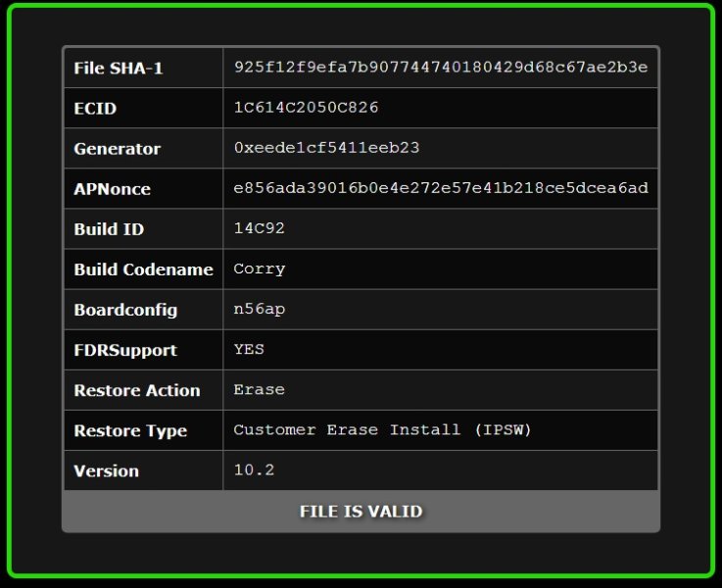This screenshot has width=722, height=588.
Task: Click the Version value 10.2
Action: coord(254,470)
